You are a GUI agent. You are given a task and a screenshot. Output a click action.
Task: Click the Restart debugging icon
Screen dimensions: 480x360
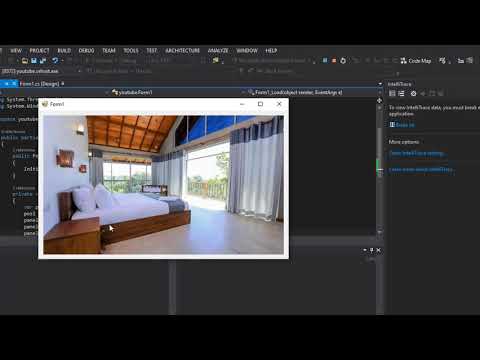tap(343, 61)
